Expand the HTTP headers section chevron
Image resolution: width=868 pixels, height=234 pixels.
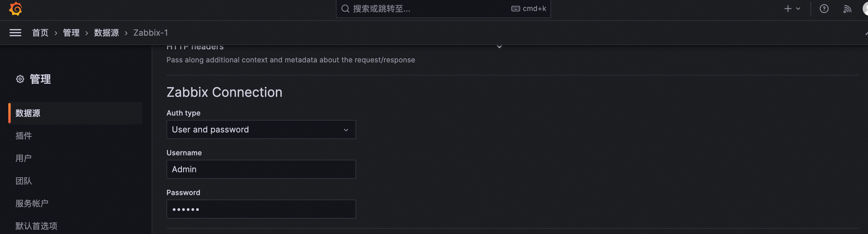point(499,47)
